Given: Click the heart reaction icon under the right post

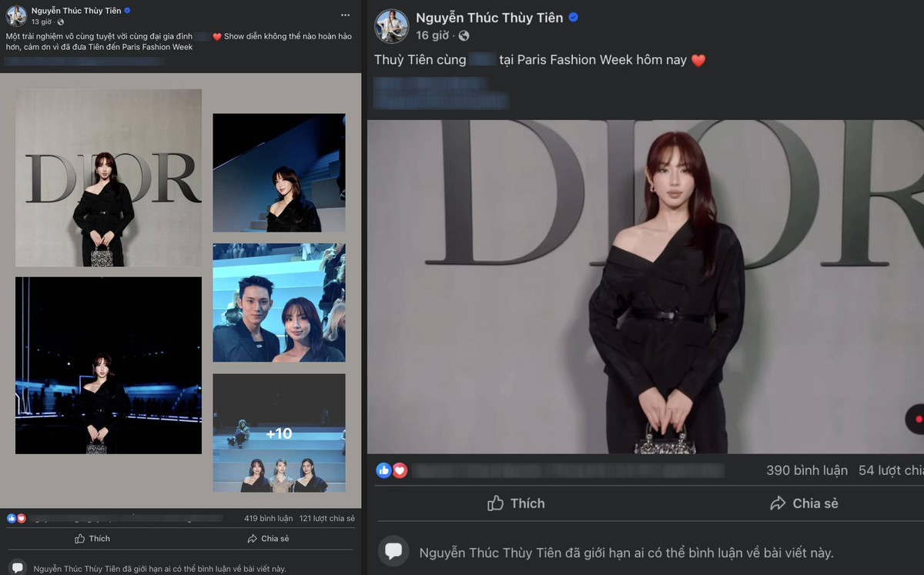Looking at the screenshot, I should coord(400,470).
